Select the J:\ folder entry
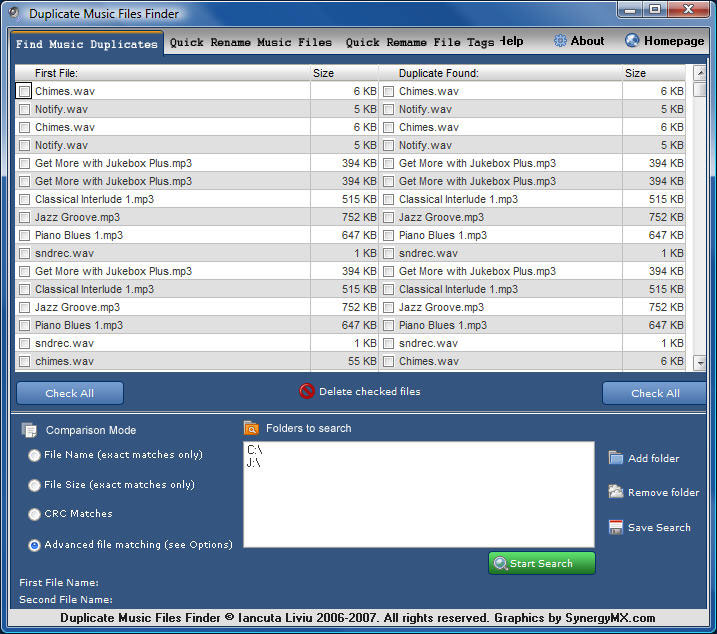 click(254, 463)
